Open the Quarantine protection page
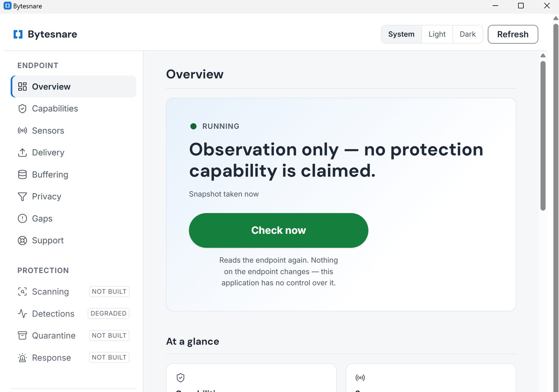559x392 pixels. [x=73, y=335]
